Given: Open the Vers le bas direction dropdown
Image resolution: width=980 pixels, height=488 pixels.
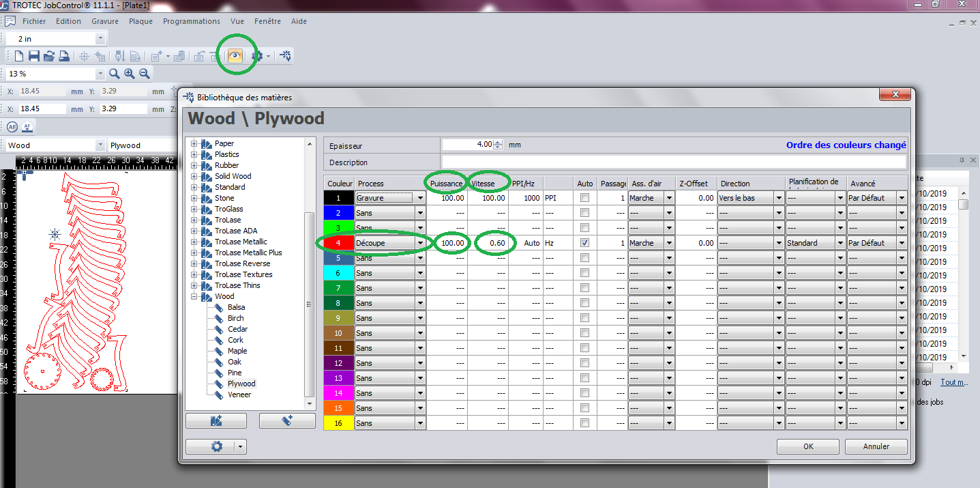Looking at the screenshot, I should click(779, 198).
